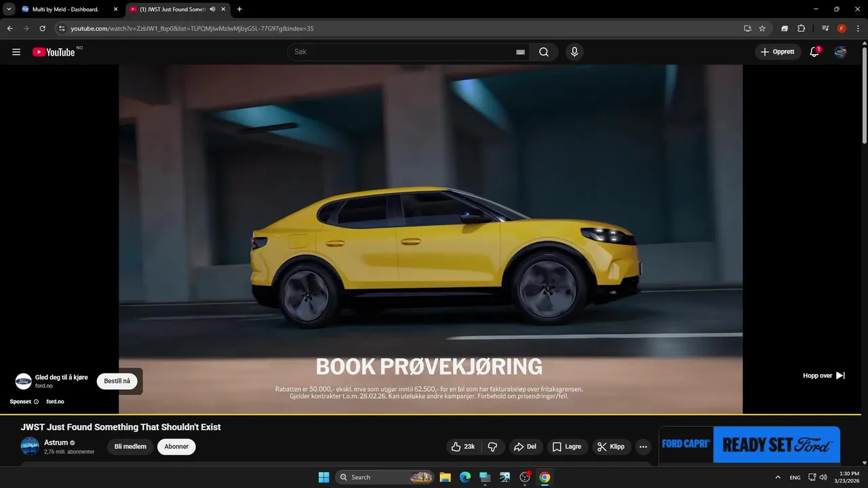Open the Astrum channel name

coord(56,443)
